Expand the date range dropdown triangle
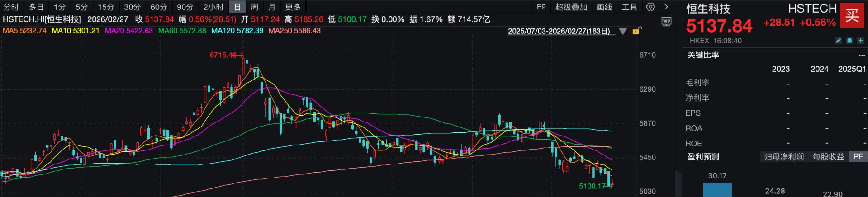 click(x=623, y=32)
